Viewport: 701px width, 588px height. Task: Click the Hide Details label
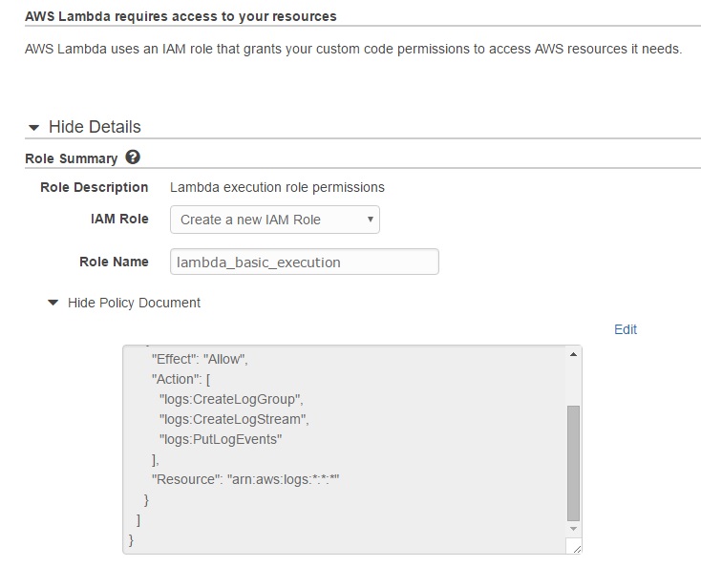pyautogui.click(x=95, y=127)
